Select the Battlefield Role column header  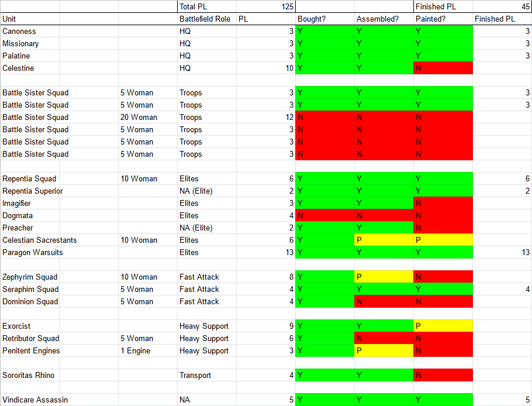coord(206,19)
